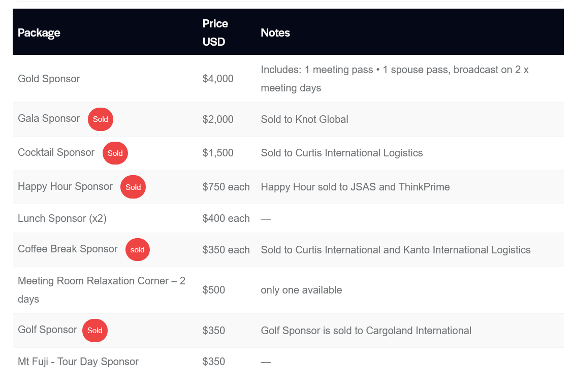
Task: Click the Package column header
Action: 39,32
